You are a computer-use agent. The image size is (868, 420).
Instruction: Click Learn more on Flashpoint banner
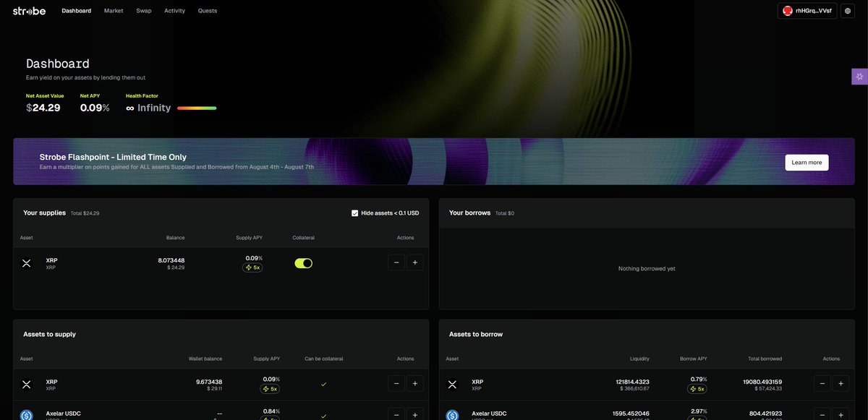pyautogui.click(x=807, y=163)
